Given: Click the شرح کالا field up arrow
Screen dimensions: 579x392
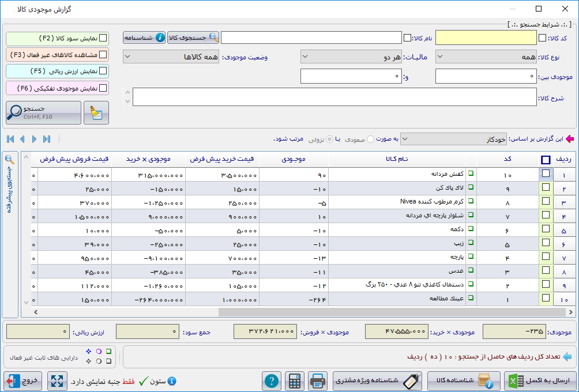Looking at the screenshot, I should tap(128, 93).
